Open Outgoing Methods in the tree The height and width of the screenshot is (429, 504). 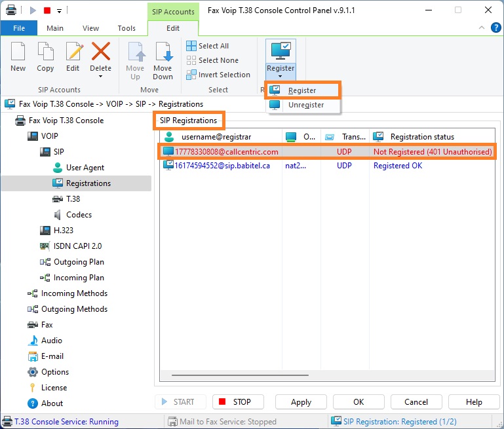(x=68, y=309)
